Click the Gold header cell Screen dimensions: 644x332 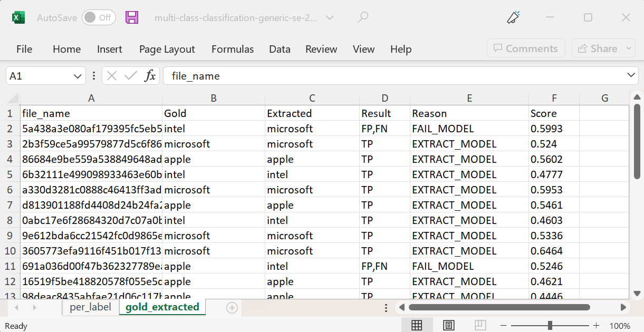[214, 113]
